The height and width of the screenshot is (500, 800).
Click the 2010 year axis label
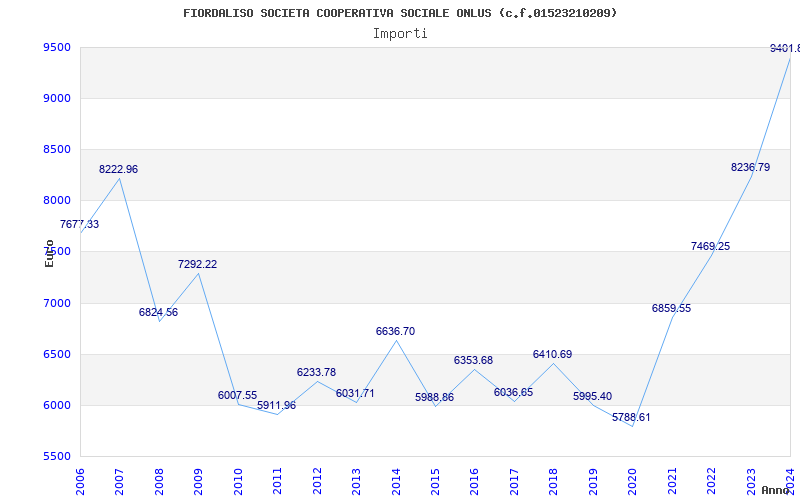tap(238, 479)
